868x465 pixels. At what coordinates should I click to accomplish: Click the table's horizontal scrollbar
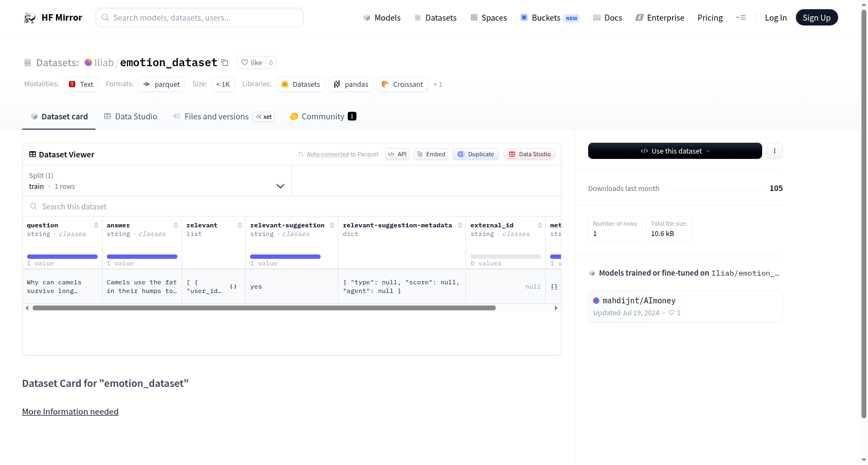(264, 308)
